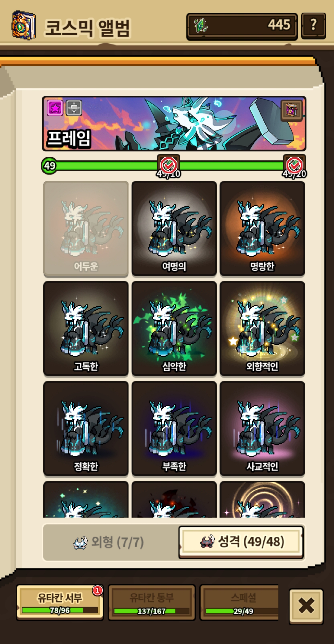Screen dimensions: 334x644
Task: Claim the 49/20 checked reward
Action: point(294,166)
